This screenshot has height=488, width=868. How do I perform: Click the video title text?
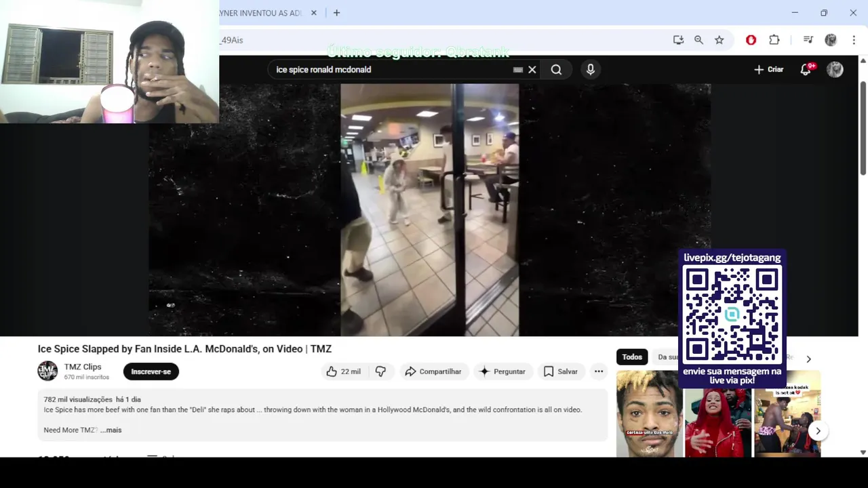click(x=184, y=349)
